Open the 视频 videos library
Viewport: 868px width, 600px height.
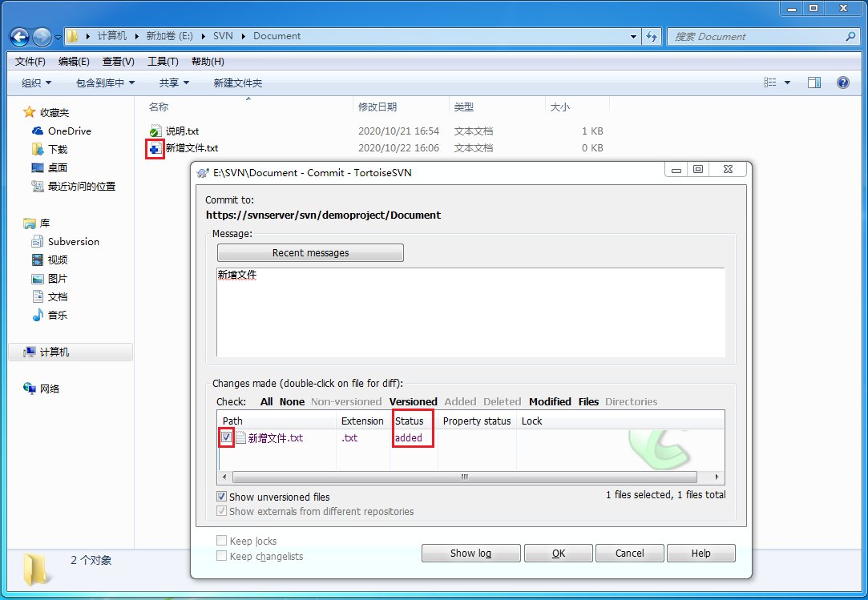pyautogui.click(x=50, y=260)
